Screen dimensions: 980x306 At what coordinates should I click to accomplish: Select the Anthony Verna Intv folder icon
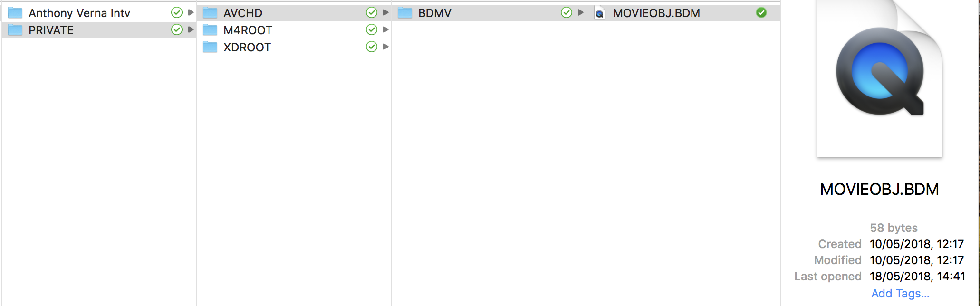pos(15,13)
